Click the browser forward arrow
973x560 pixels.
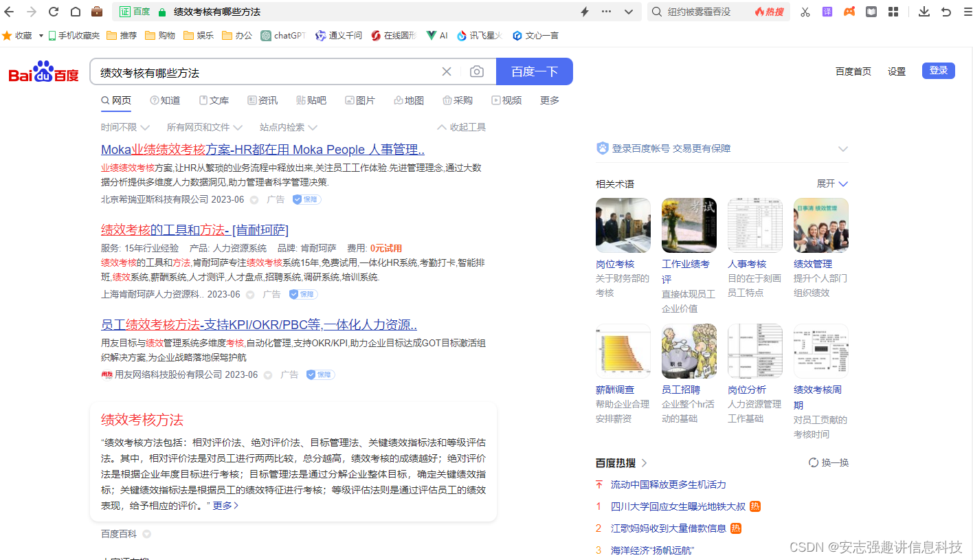click(x=30, y=12)
